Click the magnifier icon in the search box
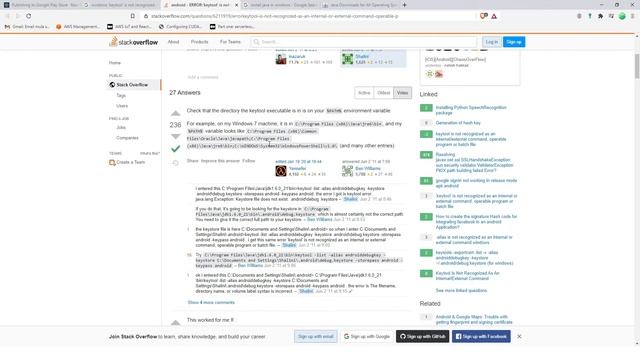The width and height of the screenshot is (640, 360). pos(256,42)
